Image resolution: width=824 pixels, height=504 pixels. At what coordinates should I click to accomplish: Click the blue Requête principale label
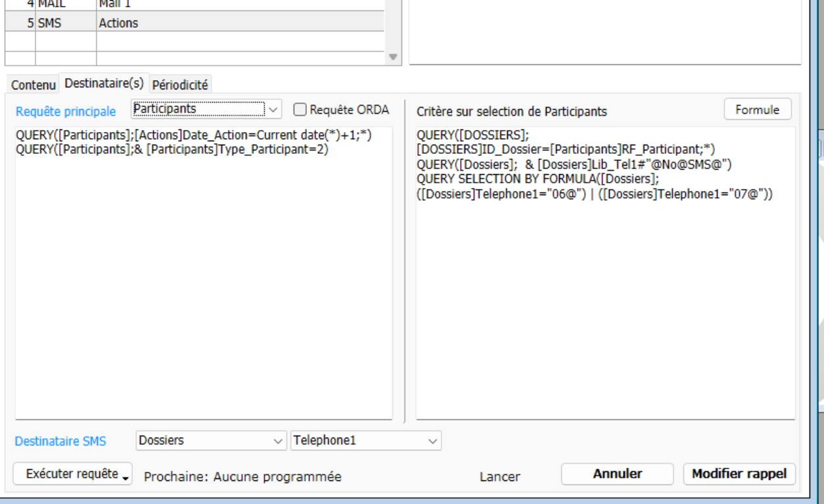point(66,111)
